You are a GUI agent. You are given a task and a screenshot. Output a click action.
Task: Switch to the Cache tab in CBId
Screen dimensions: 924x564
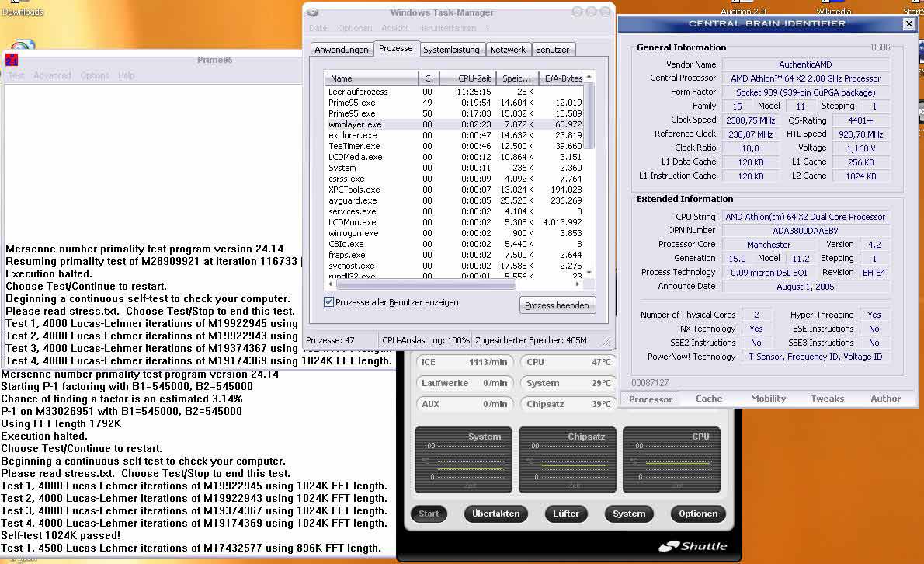709,399
